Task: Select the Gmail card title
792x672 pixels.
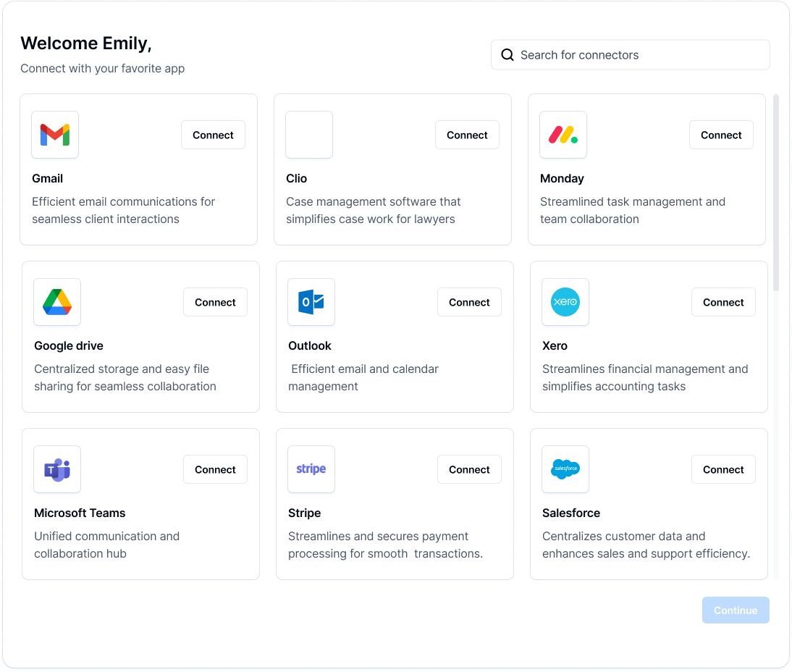Action: pos(48,178)
